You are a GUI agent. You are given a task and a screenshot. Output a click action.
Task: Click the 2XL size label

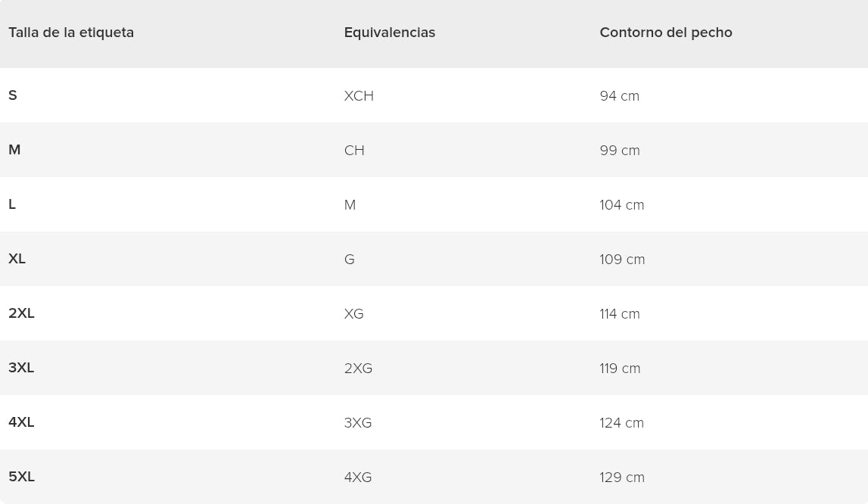22,313
